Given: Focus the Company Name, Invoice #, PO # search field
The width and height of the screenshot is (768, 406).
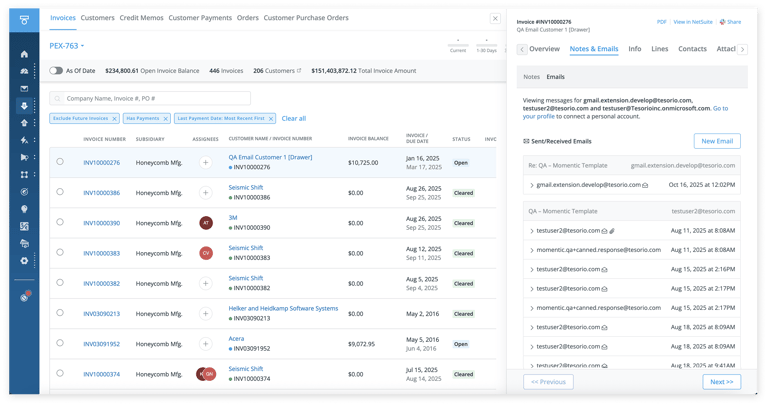Looking at the screenshot, I should 150,98.
